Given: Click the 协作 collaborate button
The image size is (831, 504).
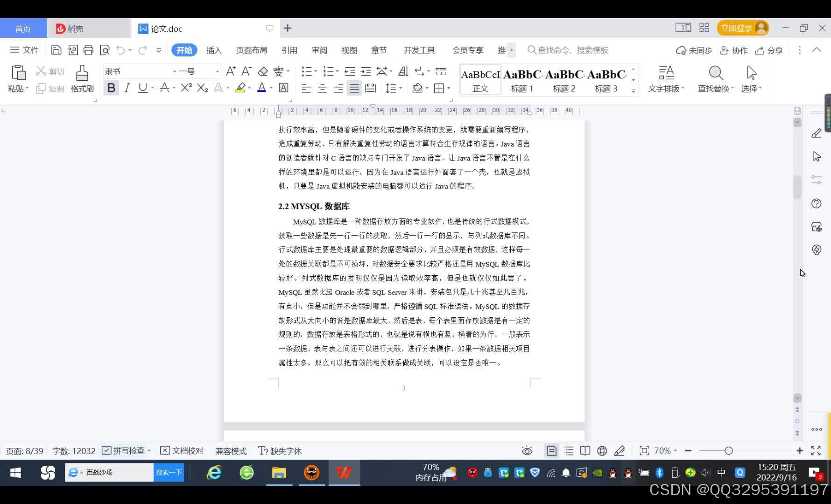Looking at the screenshot, I should (x=734, y=50).
